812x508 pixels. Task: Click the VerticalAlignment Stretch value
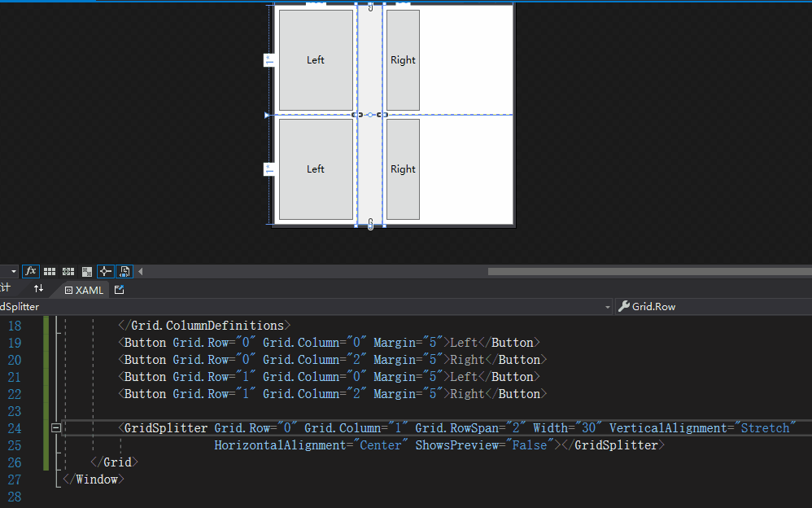[x=765, y=428]
